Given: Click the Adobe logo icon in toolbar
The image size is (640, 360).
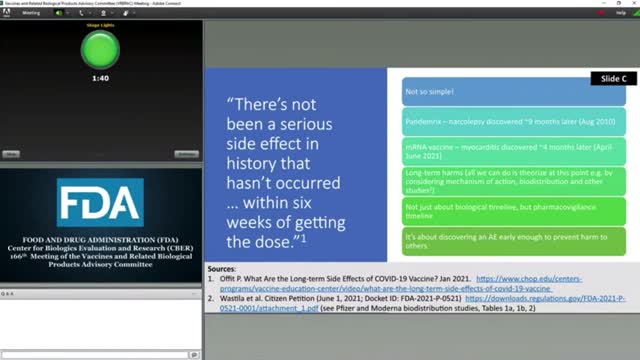Looking at the screenshot, I should (6, 13).
